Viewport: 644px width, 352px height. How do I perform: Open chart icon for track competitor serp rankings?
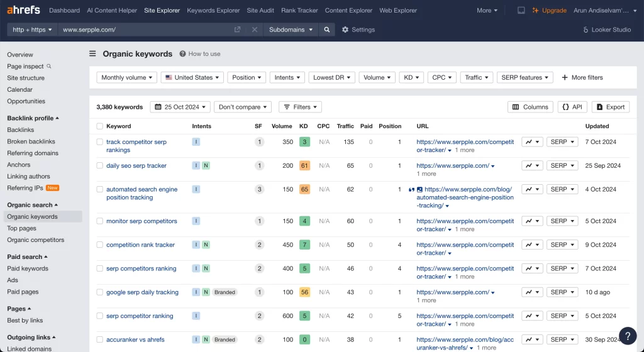532,142
